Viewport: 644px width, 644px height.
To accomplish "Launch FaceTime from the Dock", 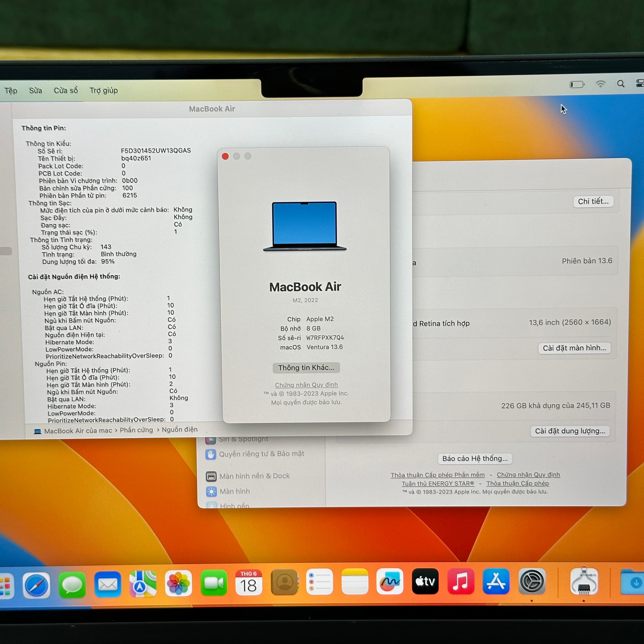I will 214,583.
